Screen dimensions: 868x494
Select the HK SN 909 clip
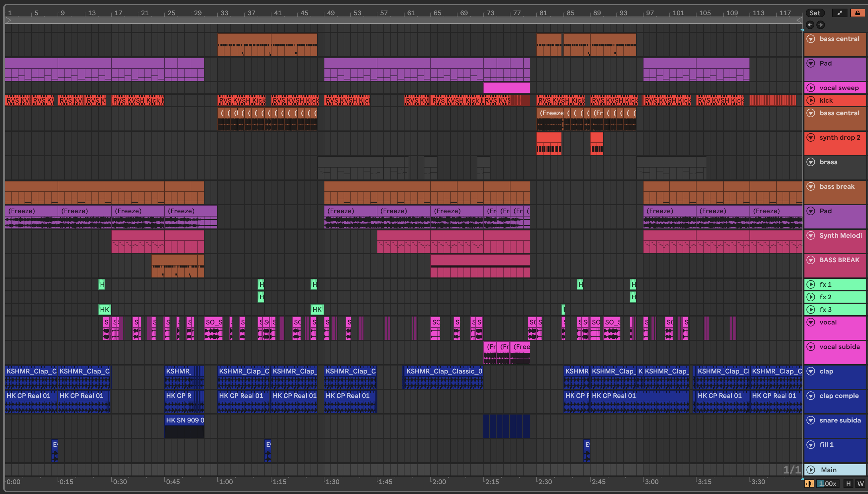click(x=184, y=420)
